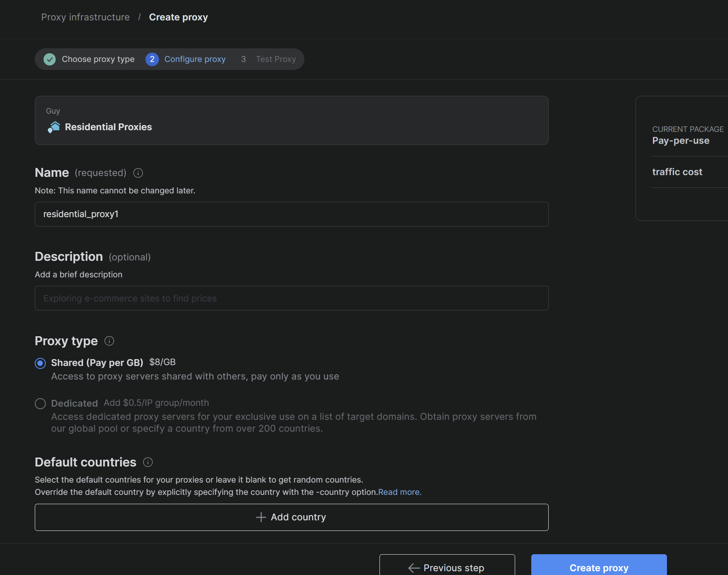Click the left arrow on Previous step
Screen dimensions: 728x575
(x=413, y=568)
